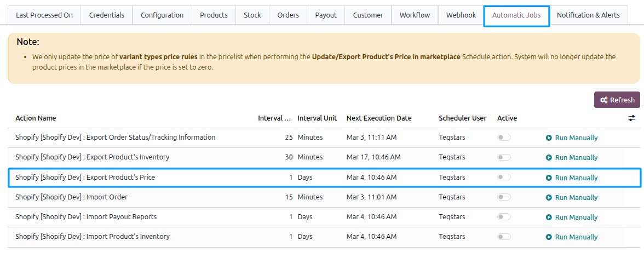Enable the Import Order job toggle
Screen dimensions: 644x263
click(x=504, y=197)
